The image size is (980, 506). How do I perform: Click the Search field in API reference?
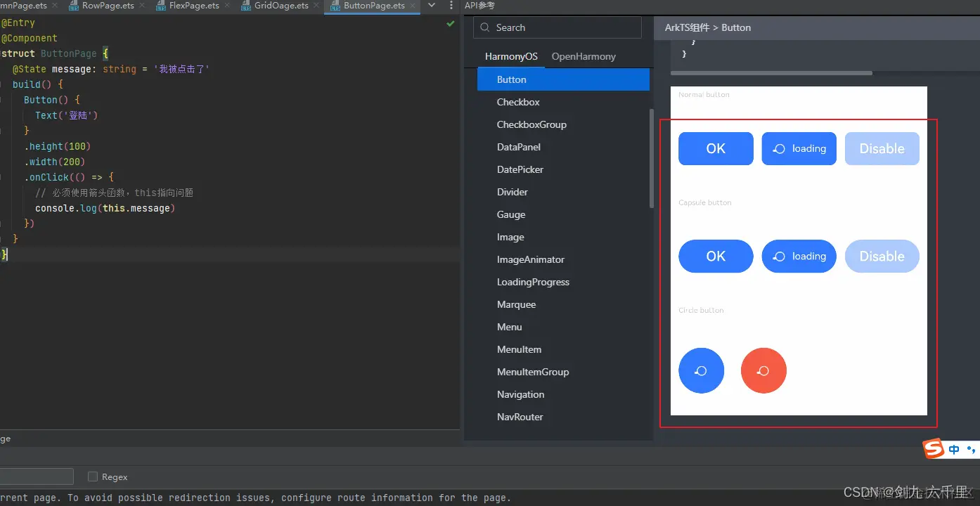[x=557, y=27]
